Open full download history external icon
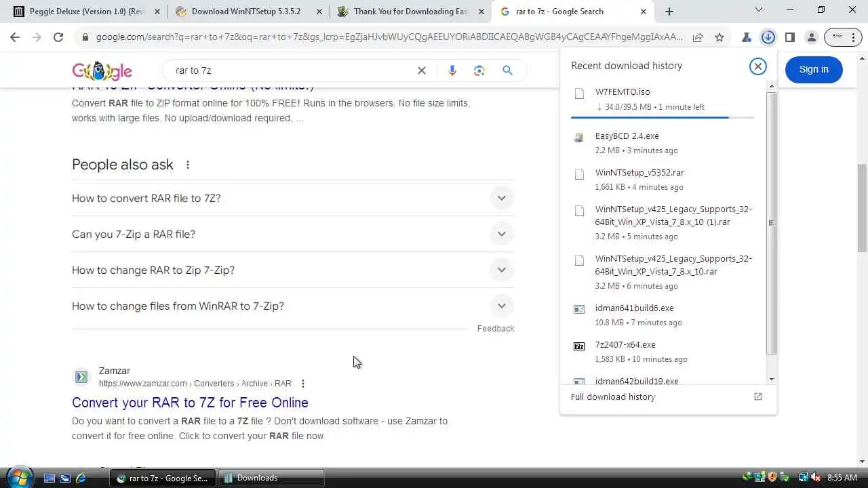Screen dimensions: 868x488 758,396
